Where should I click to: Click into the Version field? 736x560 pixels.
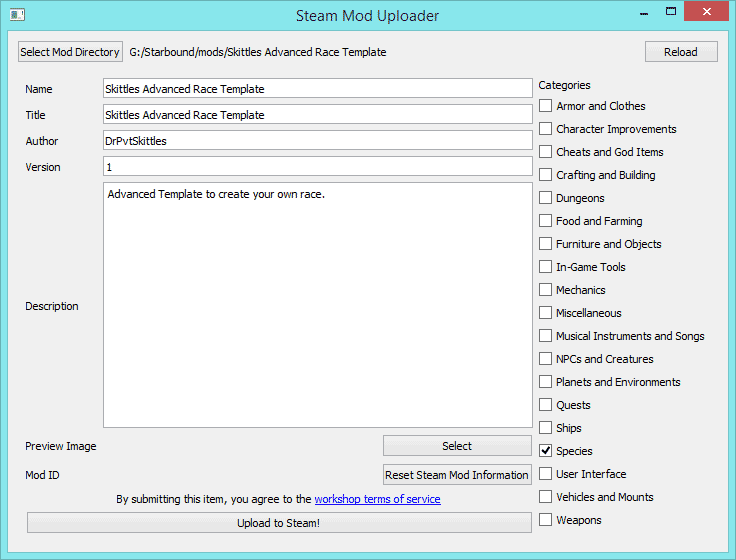tap(318, 167)
